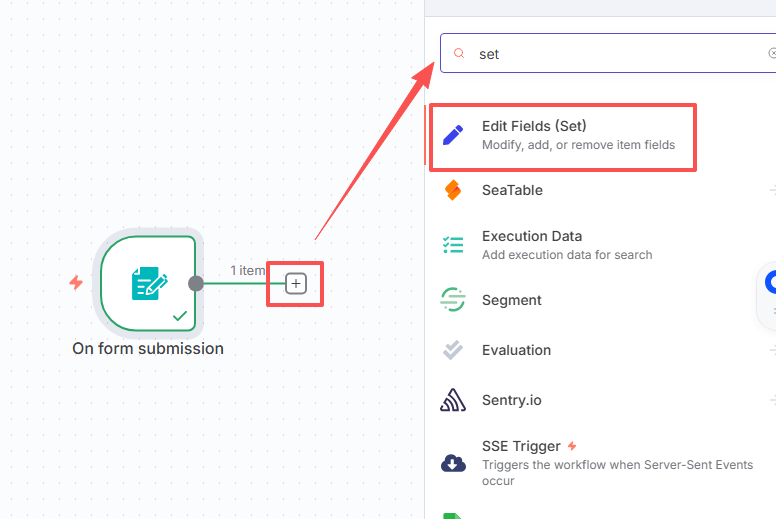Click the SSE Trigger cloud icon

pos(453,463)
